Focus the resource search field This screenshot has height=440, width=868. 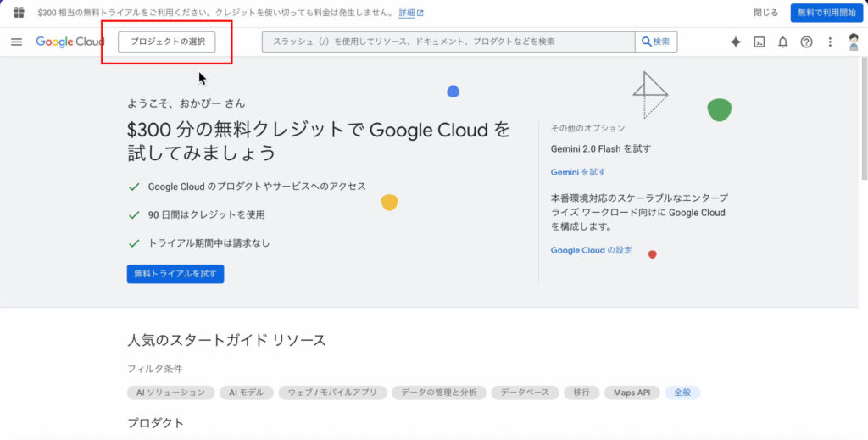pos(448,42)
